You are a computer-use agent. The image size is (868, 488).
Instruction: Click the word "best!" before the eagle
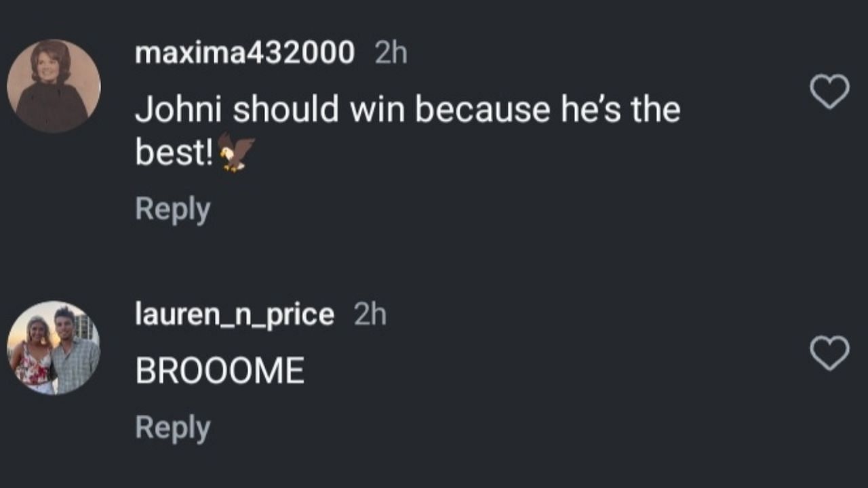[x=175, y=153]
